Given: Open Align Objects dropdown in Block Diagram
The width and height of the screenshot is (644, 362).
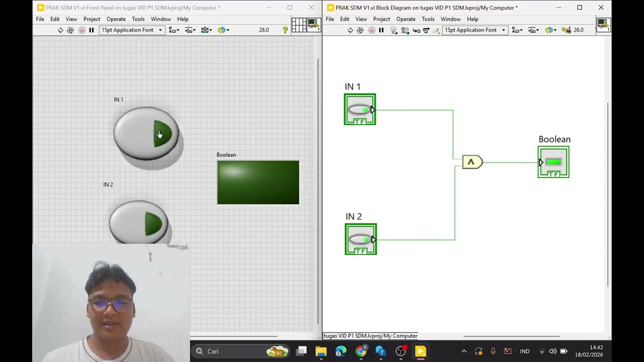Looking at the screenshot, I should 517,30.
